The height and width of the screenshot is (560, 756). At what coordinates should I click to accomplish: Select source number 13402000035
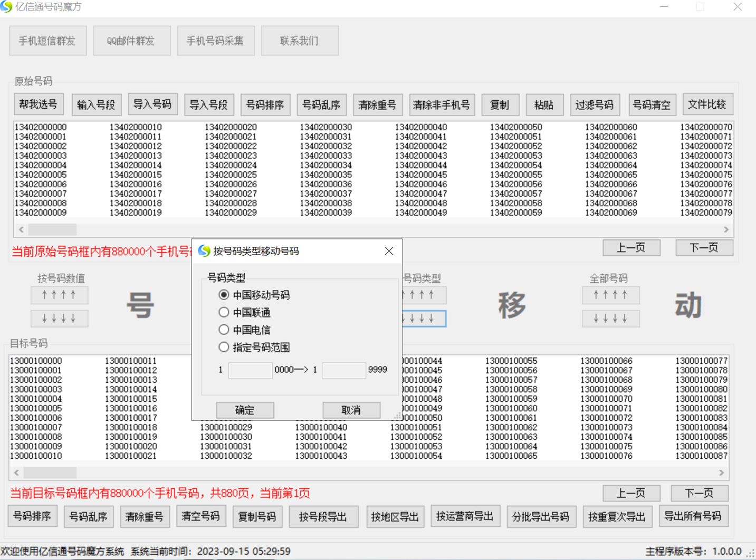326,175
